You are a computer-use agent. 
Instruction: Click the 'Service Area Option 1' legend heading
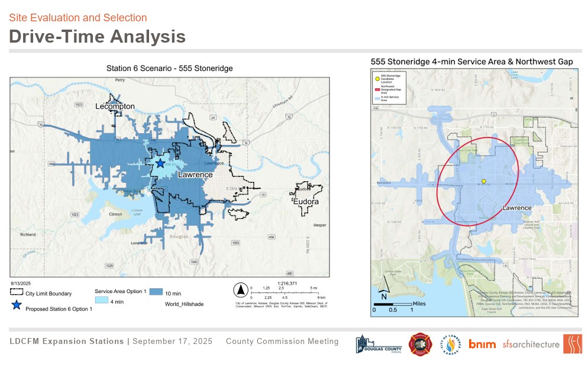point(120,291)
